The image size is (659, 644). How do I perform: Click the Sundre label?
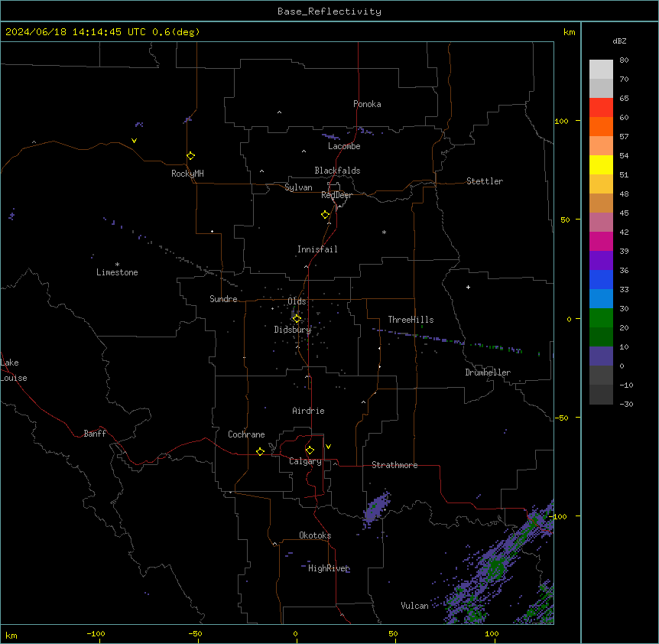[x=223, y=299]
